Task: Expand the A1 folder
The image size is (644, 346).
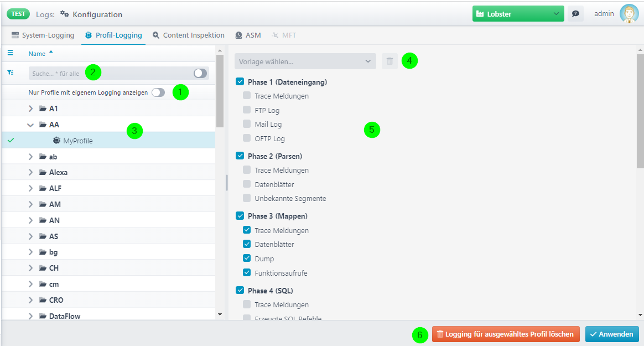Action: (30, 109)
